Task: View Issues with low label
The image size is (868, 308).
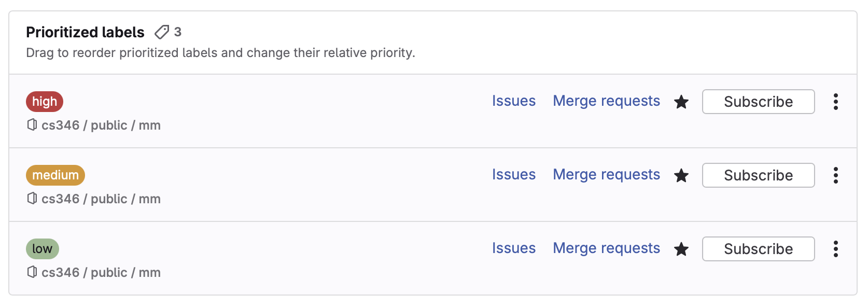Action: [513, 248]
